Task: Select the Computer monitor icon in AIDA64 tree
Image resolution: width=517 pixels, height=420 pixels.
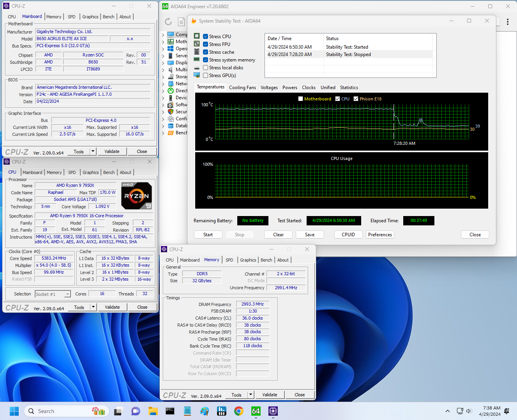Action: pos(171,35)
